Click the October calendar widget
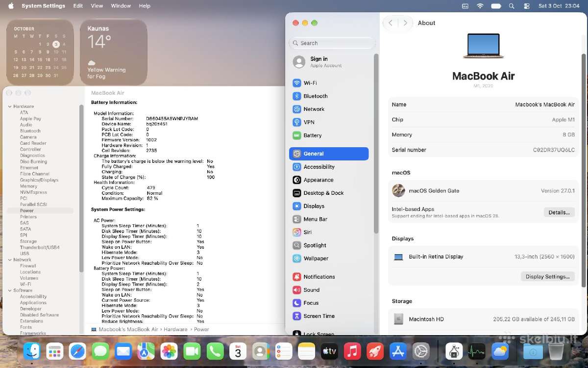 click(40, 53)
